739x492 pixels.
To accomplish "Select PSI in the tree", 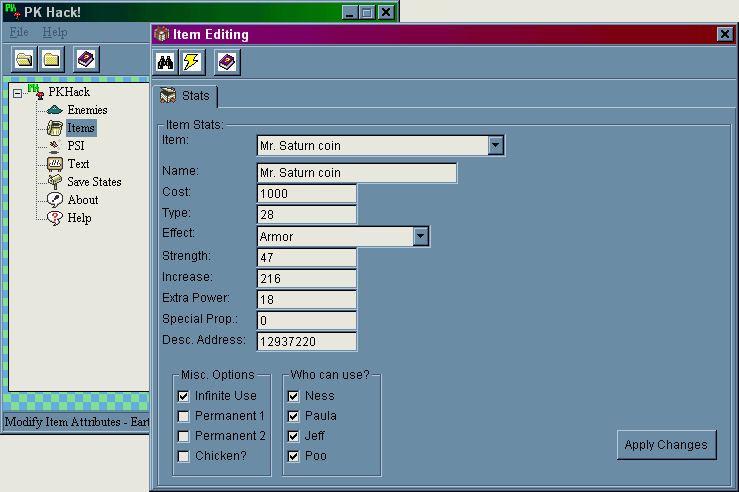I will coord(76,146).
